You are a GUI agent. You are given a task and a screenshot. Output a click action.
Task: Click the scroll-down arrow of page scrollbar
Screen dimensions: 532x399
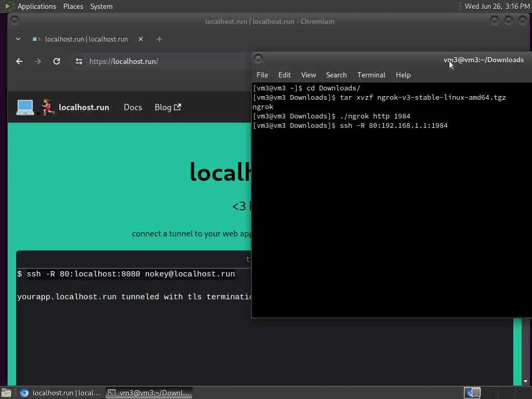pyautogui.click(x=526, y=381)
